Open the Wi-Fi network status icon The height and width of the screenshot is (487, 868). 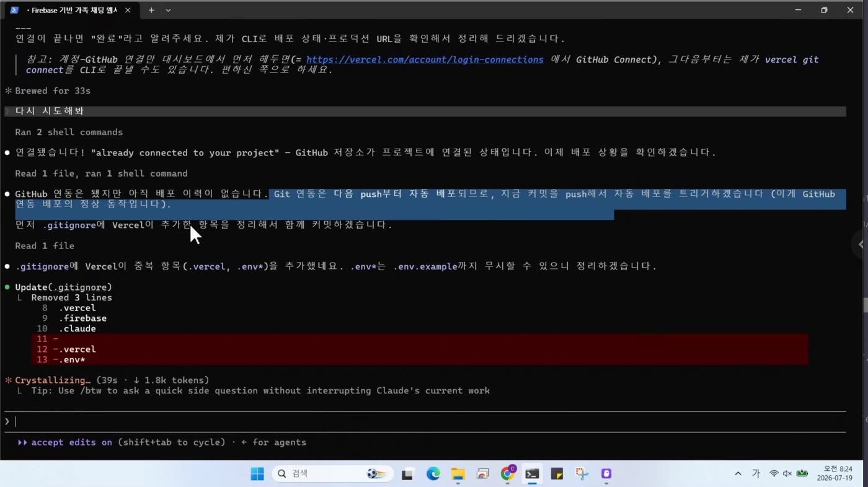click(774, 474)
